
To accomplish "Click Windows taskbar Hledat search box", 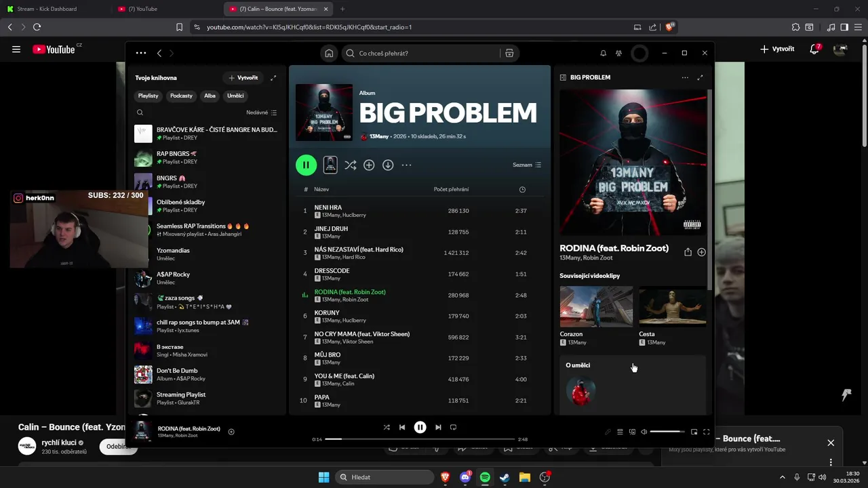I will pyautogui.click(x=385, y=477).
